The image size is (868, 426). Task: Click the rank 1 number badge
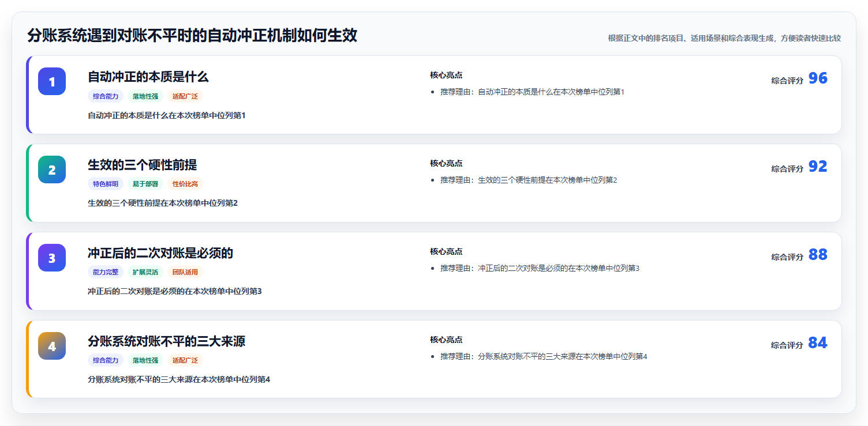tap(52, 81)
